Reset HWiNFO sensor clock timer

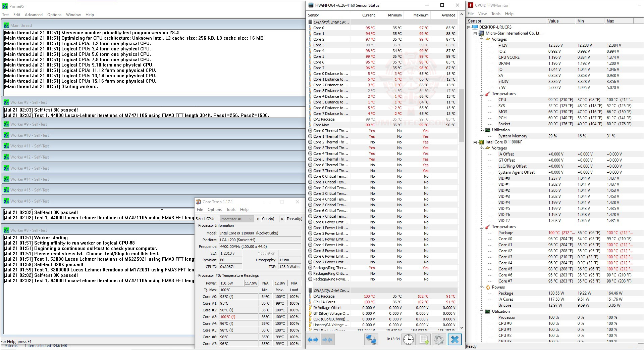(409, 340)
